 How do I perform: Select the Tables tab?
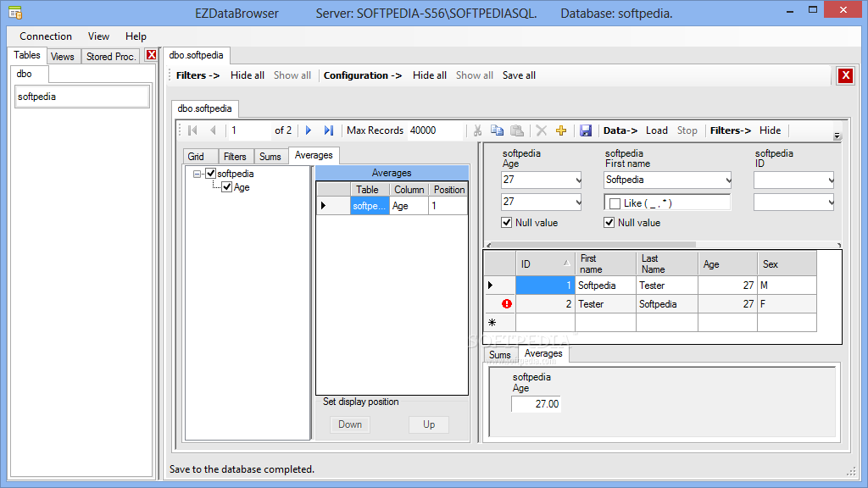[x=27, y=55]
